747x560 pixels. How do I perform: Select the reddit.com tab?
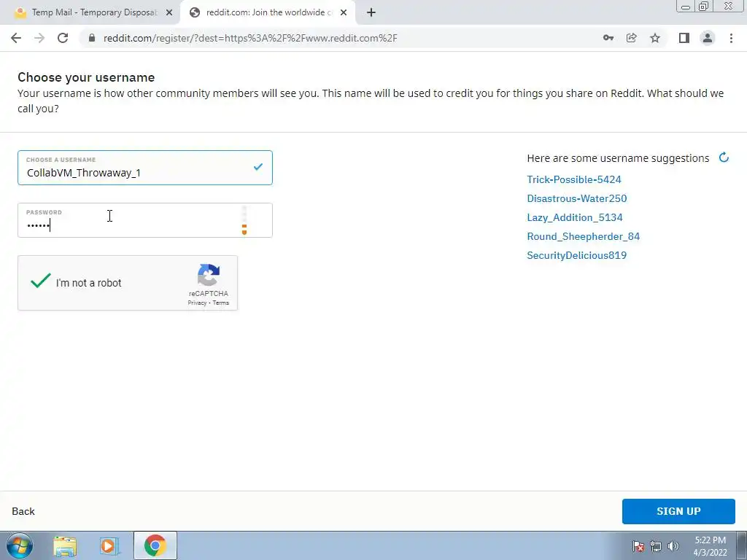coord(269,12)
